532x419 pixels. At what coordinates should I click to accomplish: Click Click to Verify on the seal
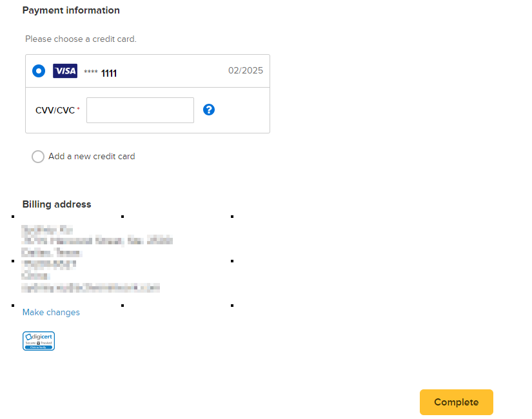(x=38, y=347)
